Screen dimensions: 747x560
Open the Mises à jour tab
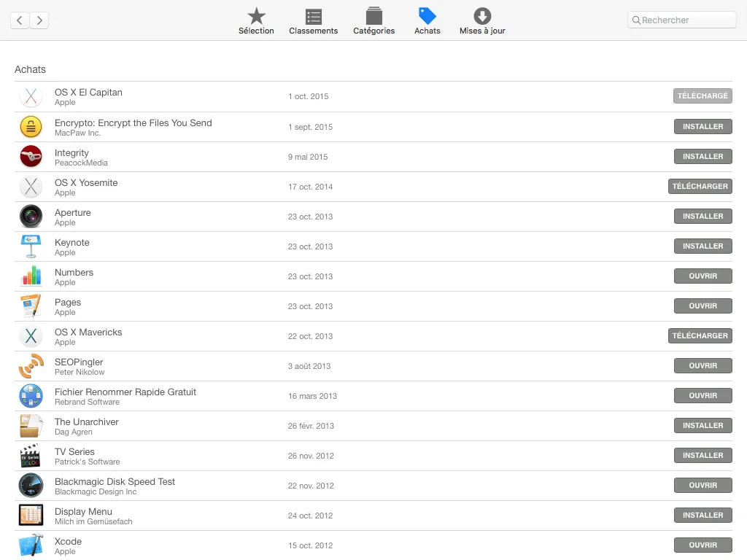482,21
